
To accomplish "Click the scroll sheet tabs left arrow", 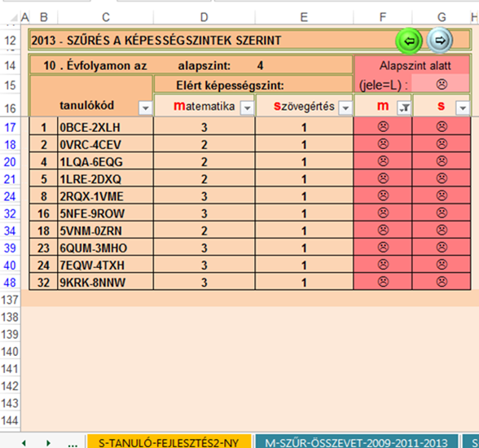I will [24, 442].
